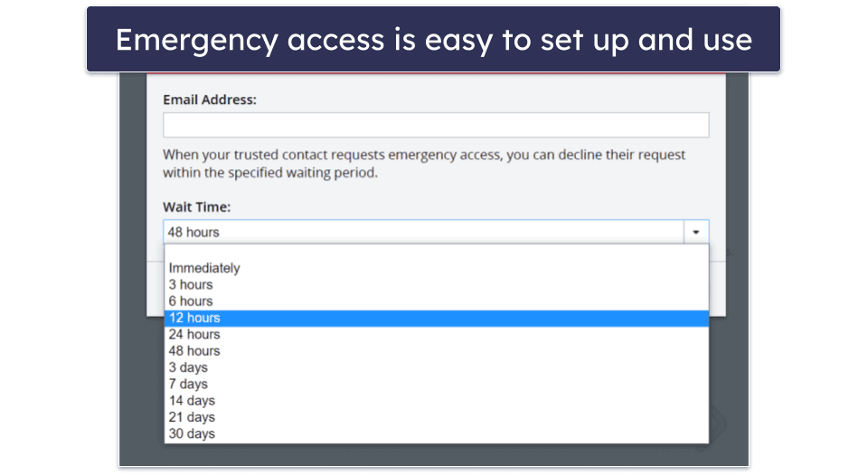Click the trusted contact description text
Image resolution: width=868 pixels, height=476 pixels.
424,163
